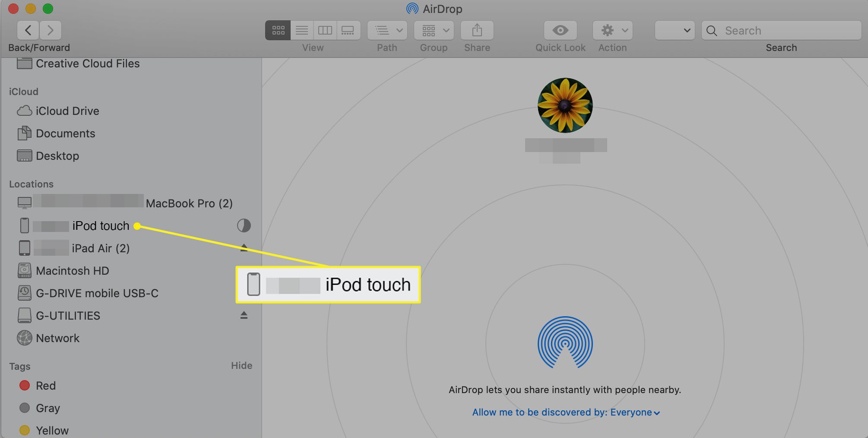Click the 'Locations' section header
The height and width of the screenshot is (438, 868).
(31, 184)
